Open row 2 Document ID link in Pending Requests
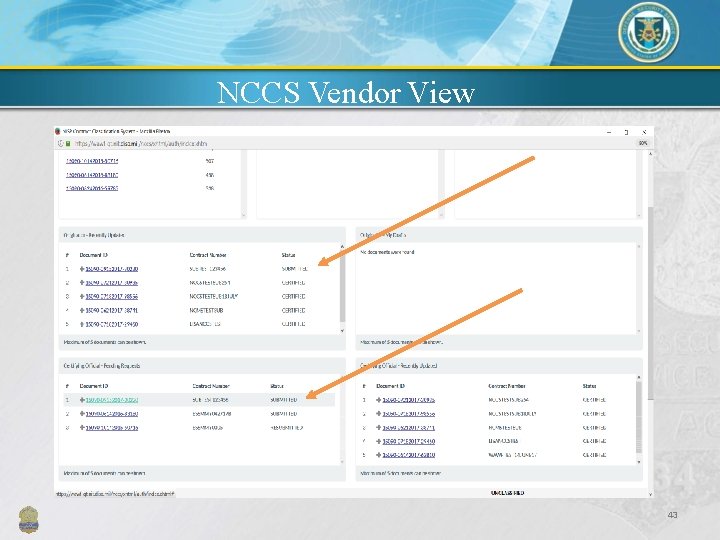 [x=112, y=414]
